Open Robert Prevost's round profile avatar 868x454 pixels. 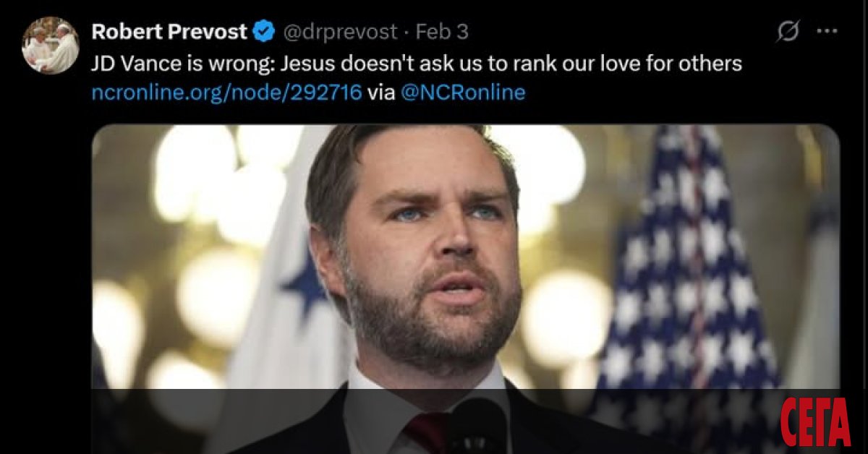pos(51,45)
